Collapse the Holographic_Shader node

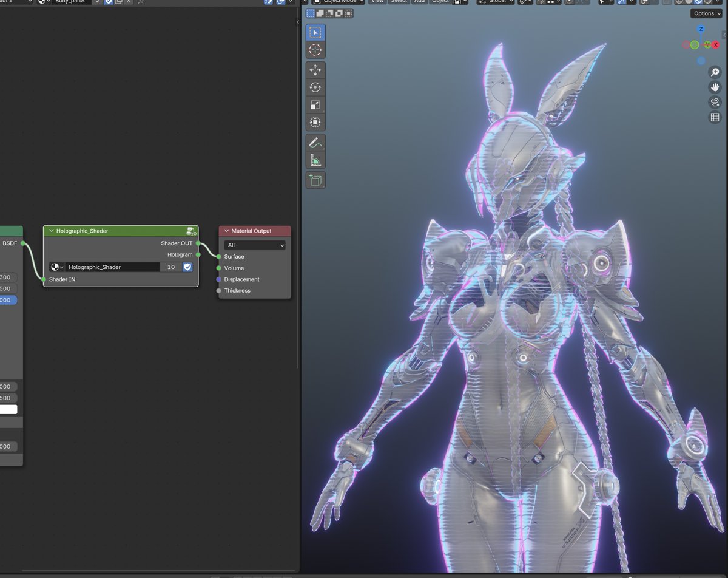point(51,231)
